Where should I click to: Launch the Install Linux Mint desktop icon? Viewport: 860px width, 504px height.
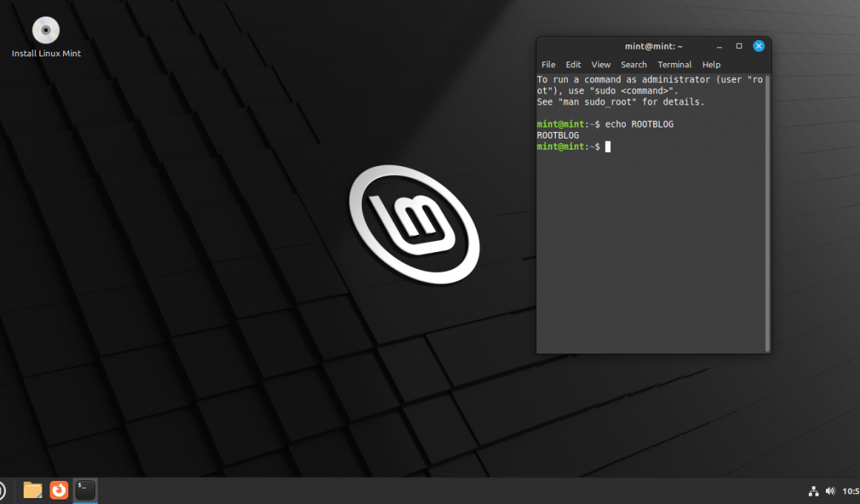tap(46, 30)
